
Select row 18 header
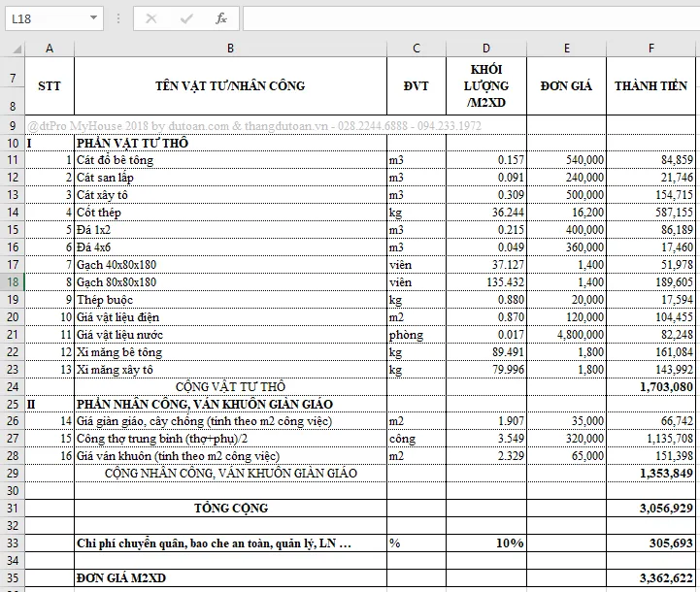pos(13,281)
